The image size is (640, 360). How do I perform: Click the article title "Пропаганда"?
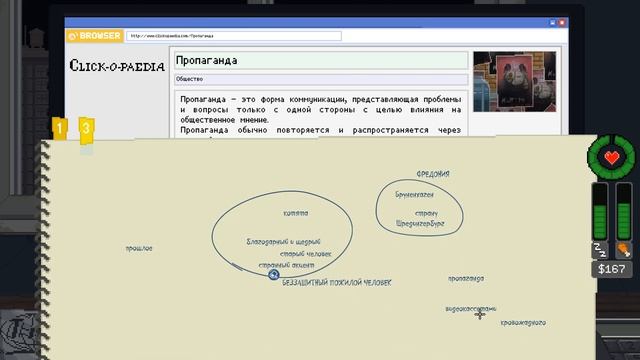206,60
